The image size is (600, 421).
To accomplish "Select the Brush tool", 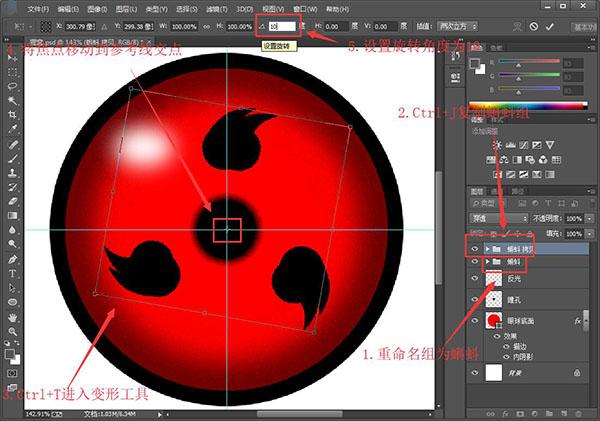I will (x=12, y=158).
